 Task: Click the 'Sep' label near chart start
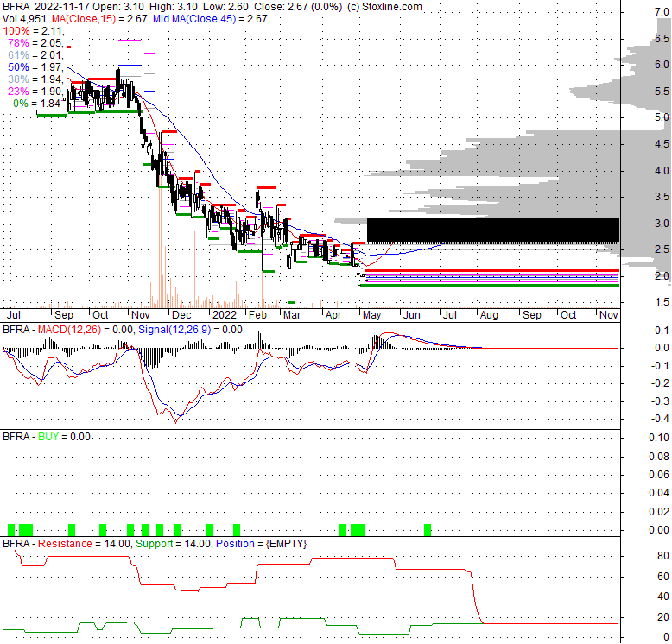(64, 315)
